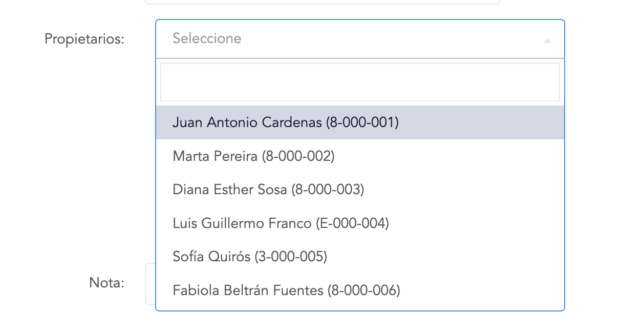Click the Propietarios field label

[x=84, y=39]
